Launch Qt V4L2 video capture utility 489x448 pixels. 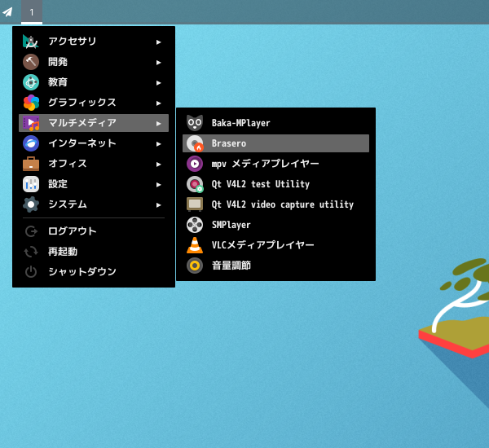pos(275,204)
